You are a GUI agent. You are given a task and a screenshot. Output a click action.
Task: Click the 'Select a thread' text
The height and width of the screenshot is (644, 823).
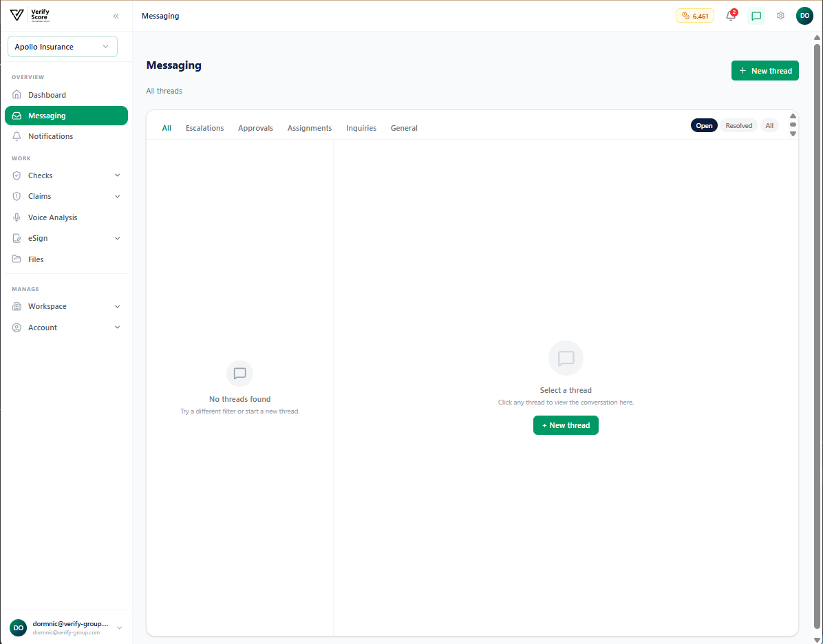(566, 391)
